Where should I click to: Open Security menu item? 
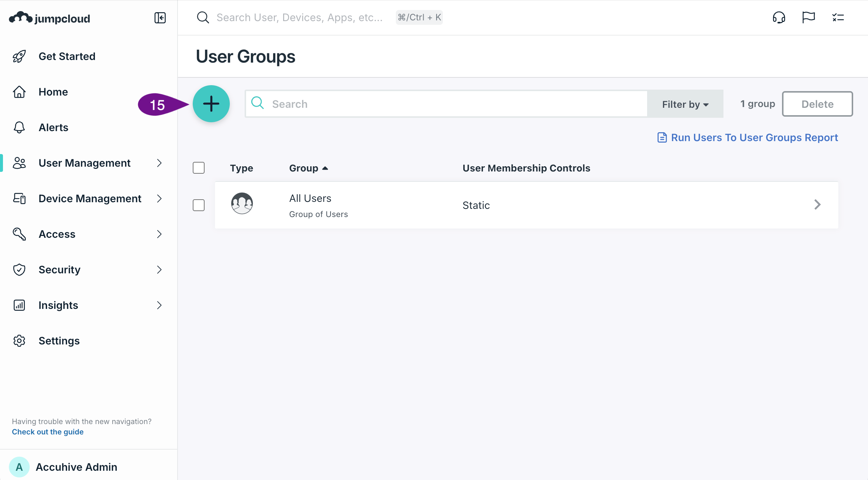(59, 270)
